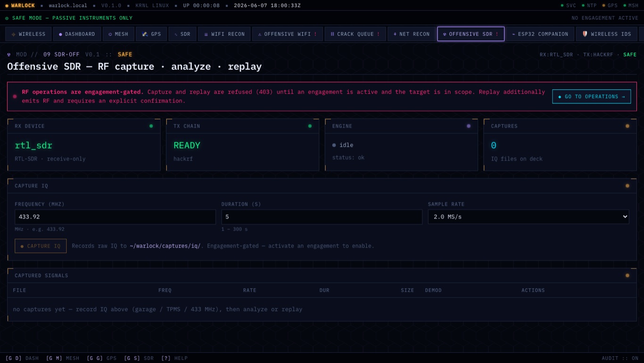Click the rtl_sdr device name
This screenshot has width=644, height=363.
pos(33,145)
